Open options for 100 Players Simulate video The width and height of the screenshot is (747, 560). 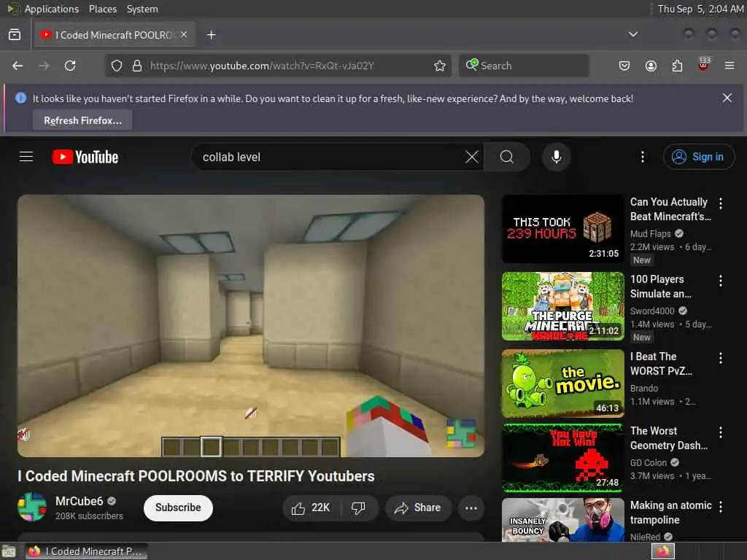tap(721, 281)
